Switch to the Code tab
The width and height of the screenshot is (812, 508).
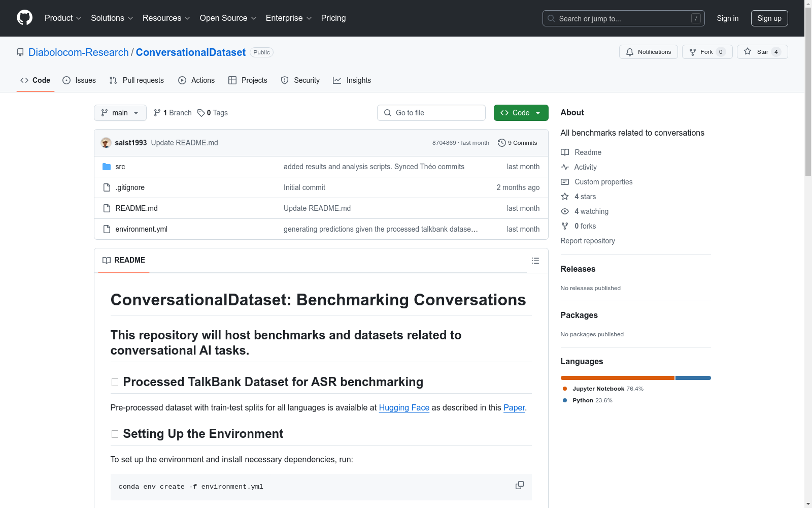36,80
